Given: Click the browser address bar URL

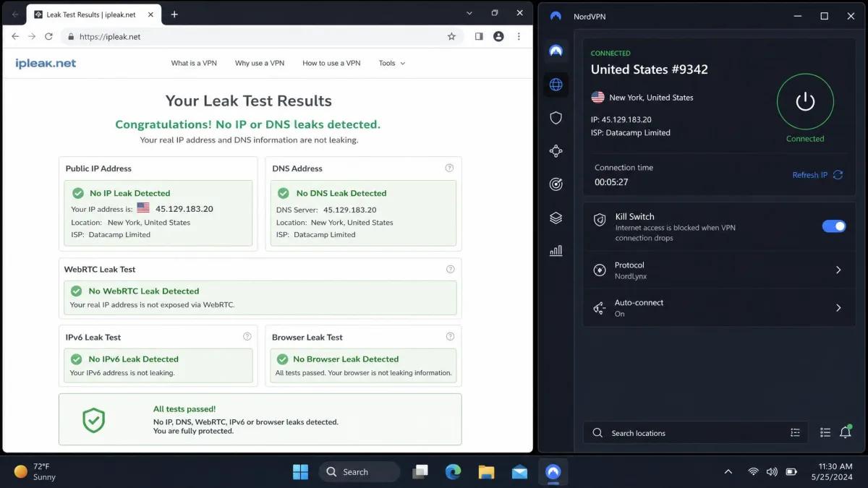Looking at the screenshot, I should coord(109,36).
